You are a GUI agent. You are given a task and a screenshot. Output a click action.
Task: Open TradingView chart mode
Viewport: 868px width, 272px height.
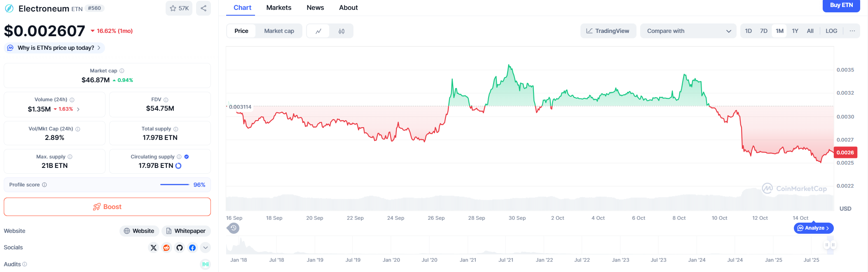(608, 31)
